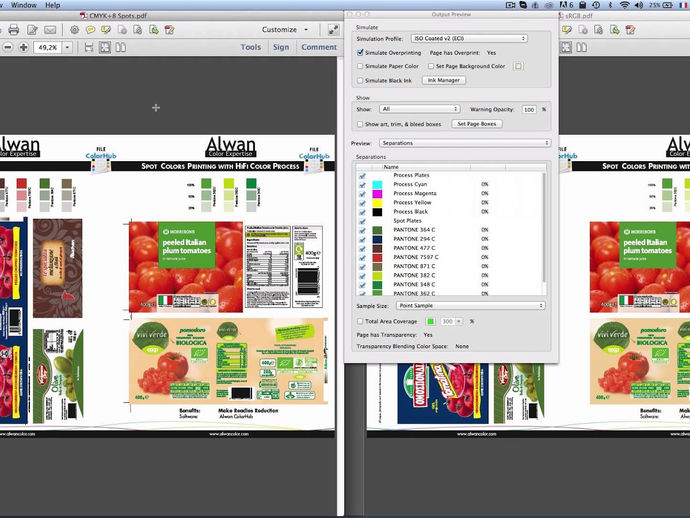Open the Window menu

(23, 5)
